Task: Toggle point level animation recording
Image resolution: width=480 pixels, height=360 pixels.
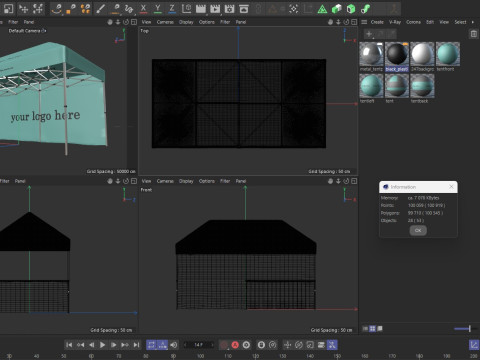Action: coord(332,345)
